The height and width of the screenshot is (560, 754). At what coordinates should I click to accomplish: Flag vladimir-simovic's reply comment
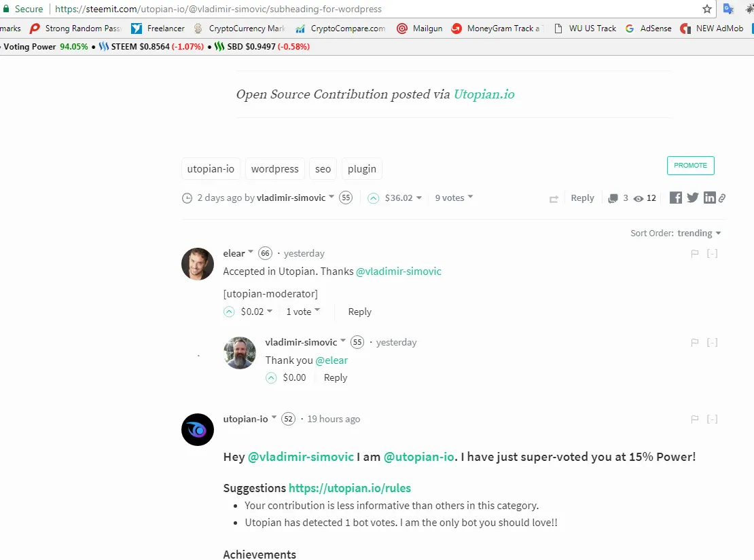coord(694,342)
